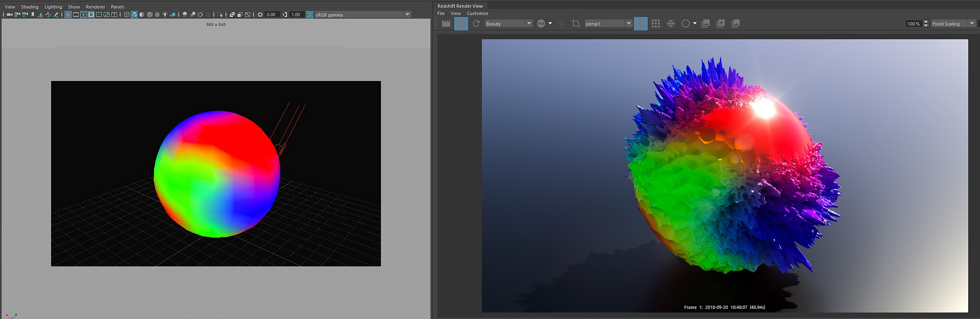
Task: Toggle the Gate Mask display
Action: pyautogui.click(x=91, y=15)
